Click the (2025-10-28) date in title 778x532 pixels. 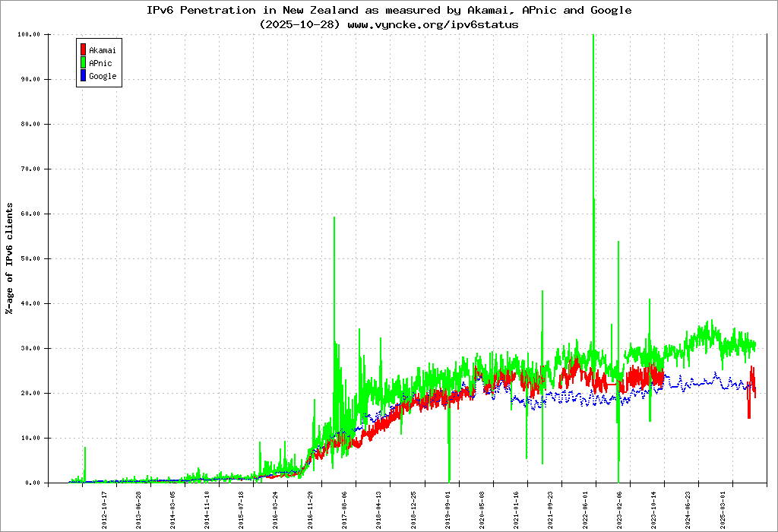click(299, 24)
